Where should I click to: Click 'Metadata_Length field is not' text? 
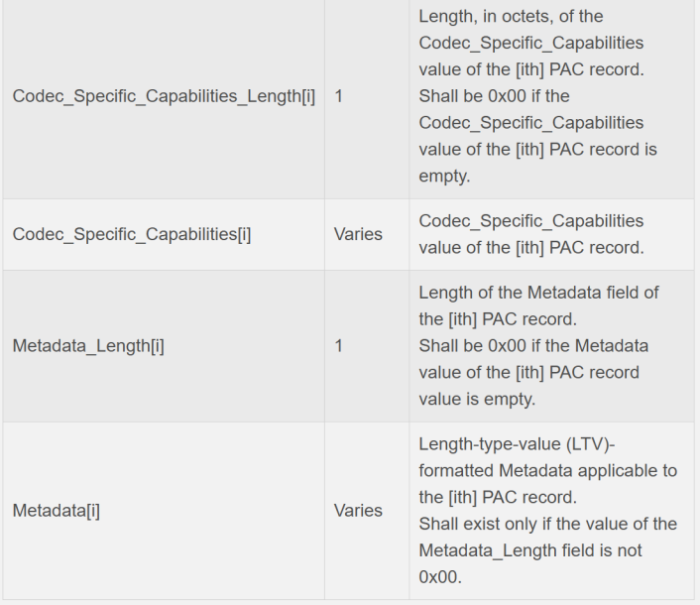[530, 550]
